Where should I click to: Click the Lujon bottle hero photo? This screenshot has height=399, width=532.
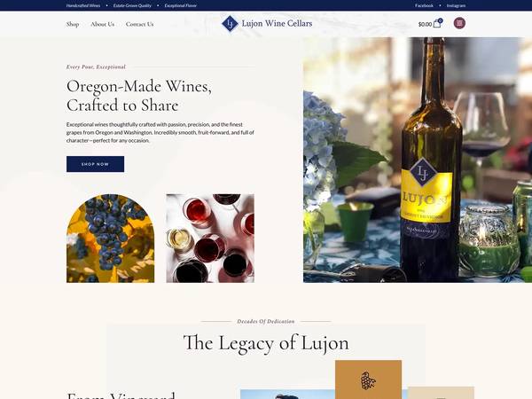[x=418, y=160]
